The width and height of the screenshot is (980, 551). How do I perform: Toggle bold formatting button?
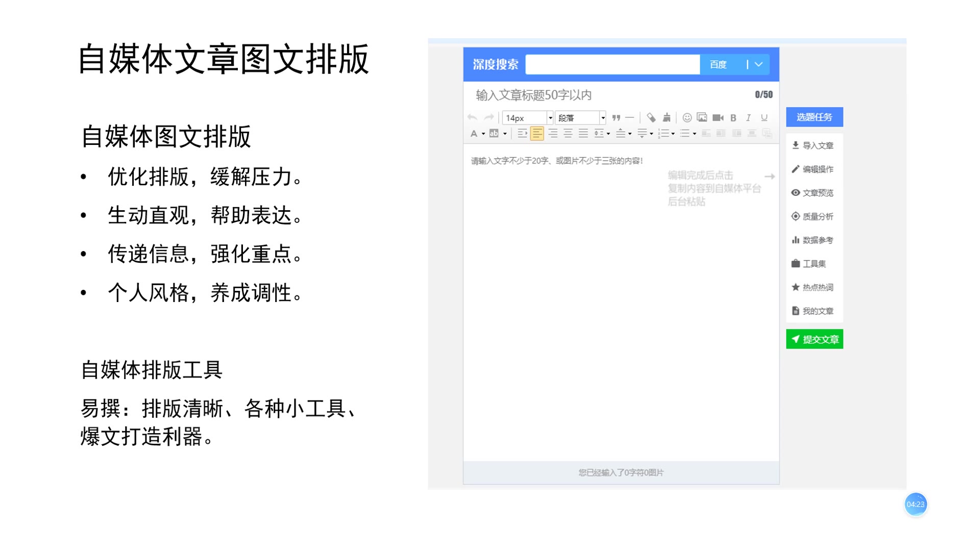pos(734,117)
